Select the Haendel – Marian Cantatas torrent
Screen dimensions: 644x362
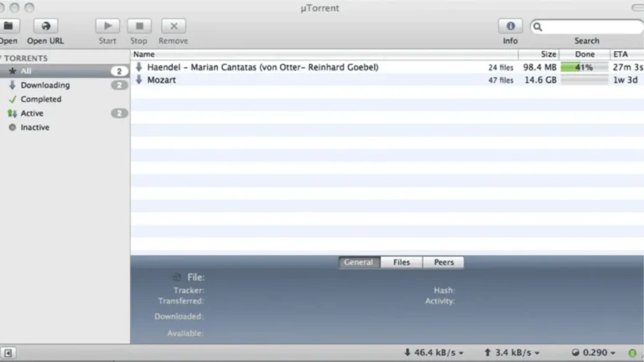tap(387, 67)
